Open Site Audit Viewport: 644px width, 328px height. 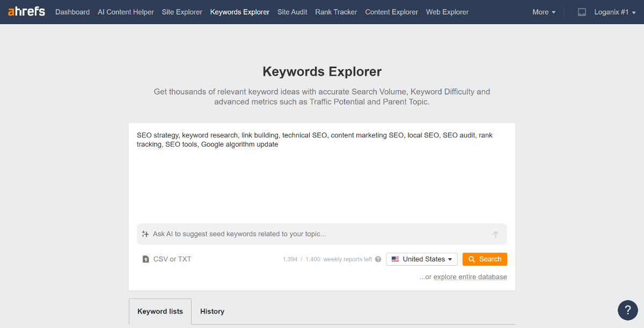point(292,12)
